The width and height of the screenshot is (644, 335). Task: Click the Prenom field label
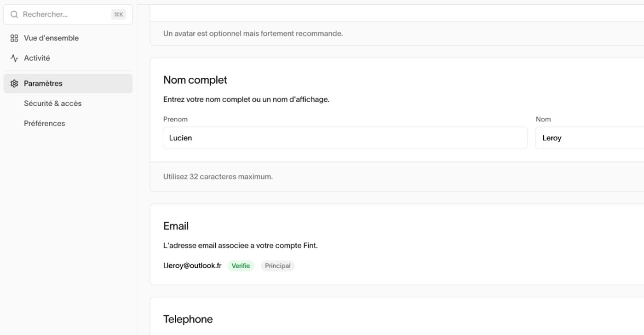(x=175, y=119)
